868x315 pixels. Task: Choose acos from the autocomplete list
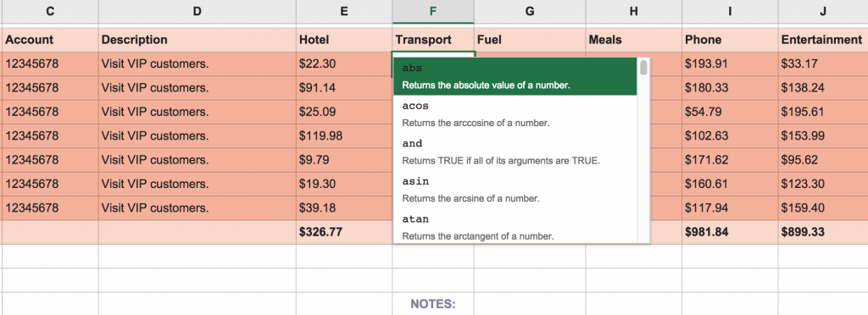515,114
